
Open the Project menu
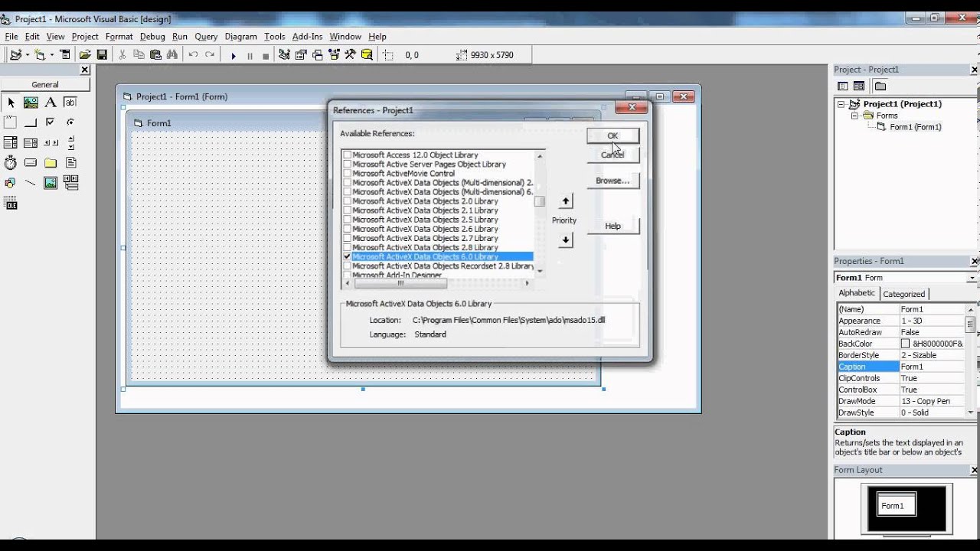point(85,37)
